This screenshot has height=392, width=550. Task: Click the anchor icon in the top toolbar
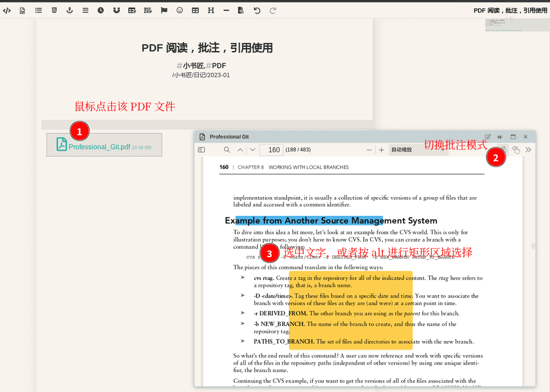coord(70,10)
